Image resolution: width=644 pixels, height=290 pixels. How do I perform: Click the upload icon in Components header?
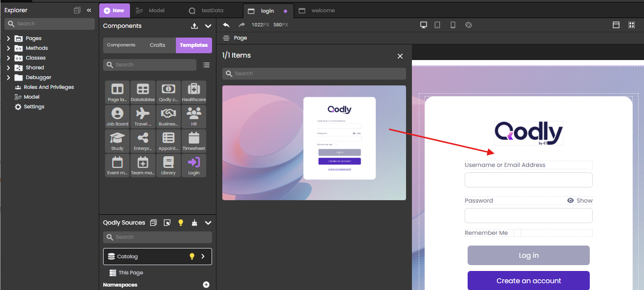point(194,26)
